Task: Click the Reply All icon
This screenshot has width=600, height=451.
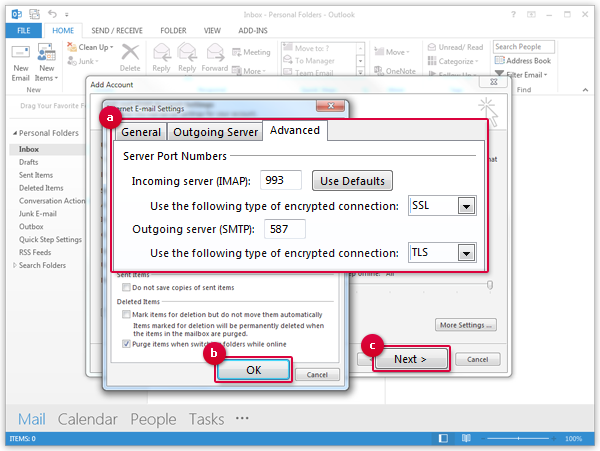Action: tap(186, 55)
